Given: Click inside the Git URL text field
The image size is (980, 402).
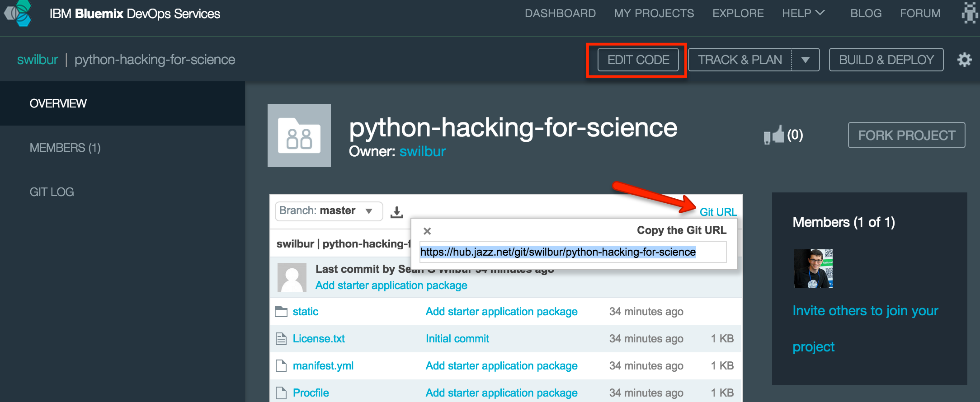Looking at the screenshot, I should tap(573, 252).
